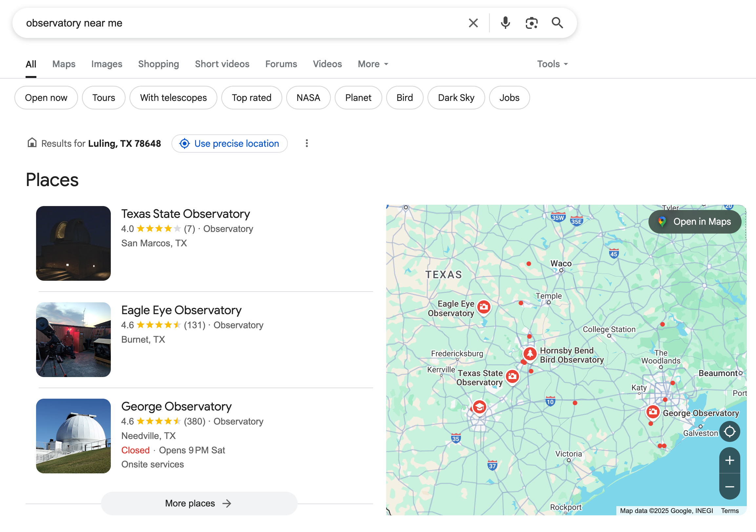Click the More places button
756x532 pixels.
[199, 503]
